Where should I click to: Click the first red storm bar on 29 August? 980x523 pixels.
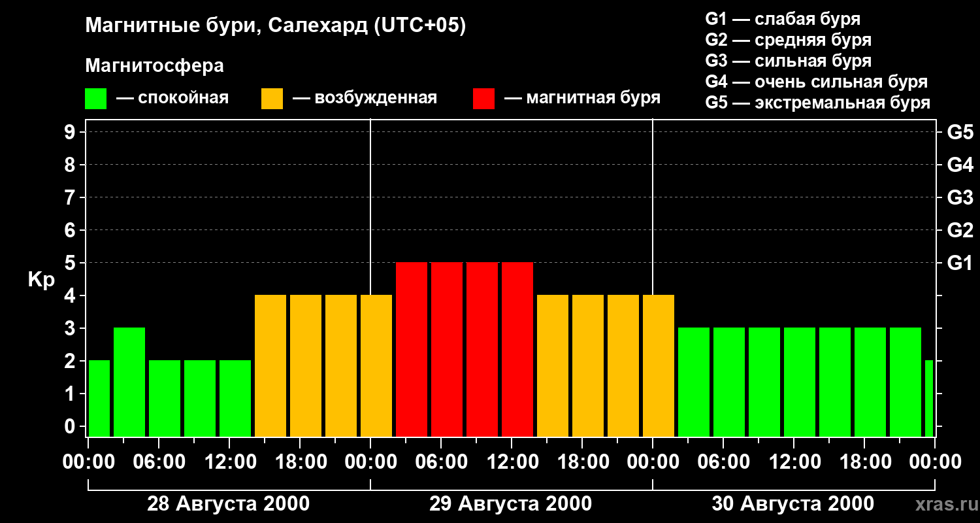click(412, 349)
